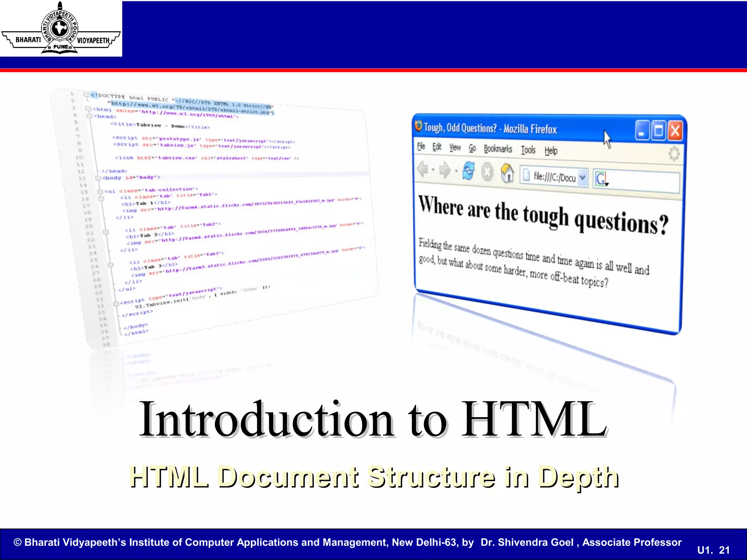Close the Firefox window
This screenshot has width=747, height=560.
675,131
